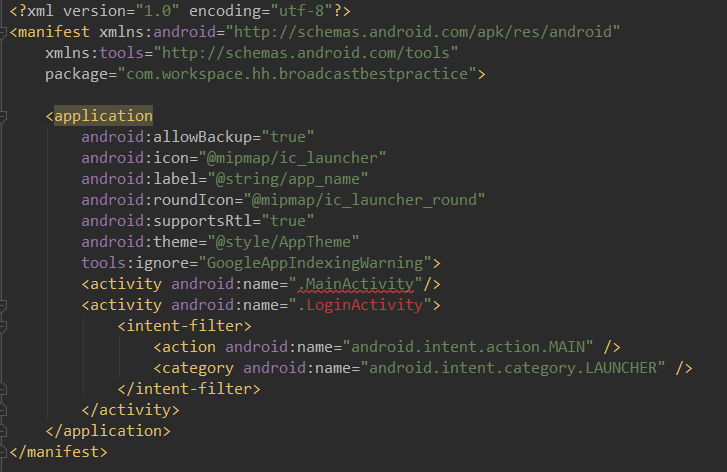Screen dimensions: 727x472
Task: Collapse the LoginActivity activity fold marker
Action: (2, 305)
